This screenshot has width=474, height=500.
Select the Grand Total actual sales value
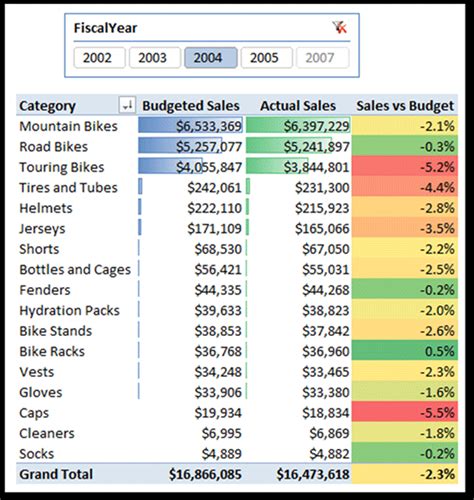(313, 474)
